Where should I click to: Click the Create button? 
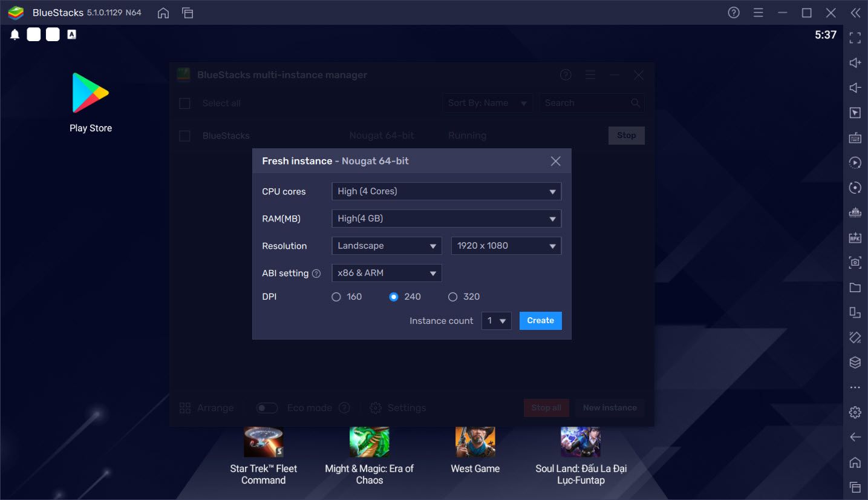(541, 321)
